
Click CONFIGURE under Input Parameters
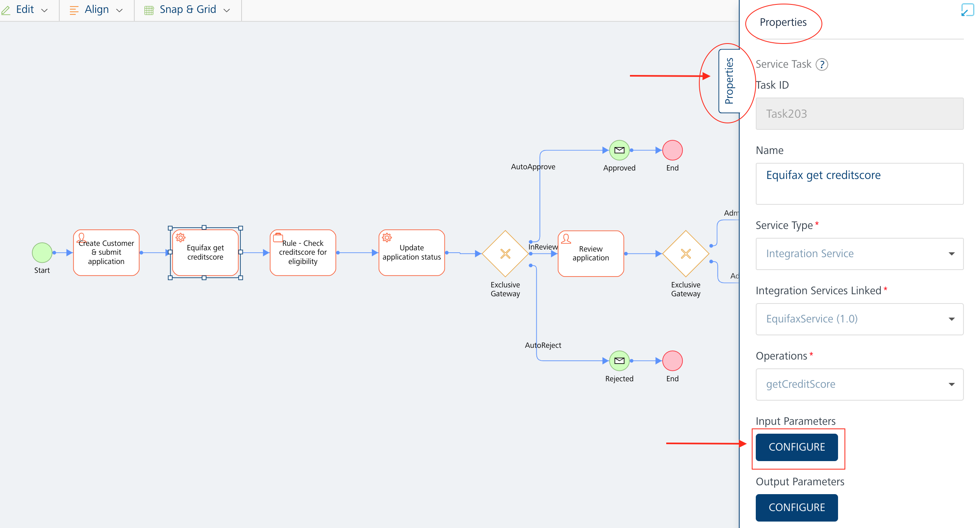(797, 447)
